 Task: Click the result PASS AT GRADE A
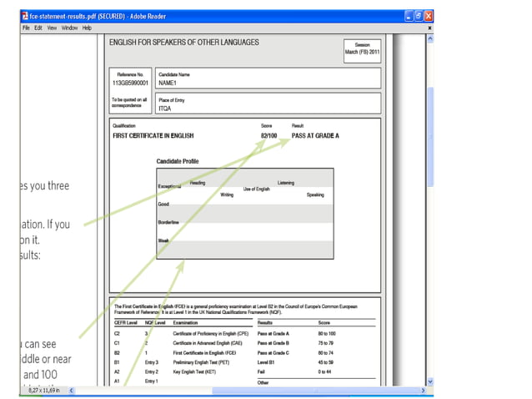coord(315,135)
